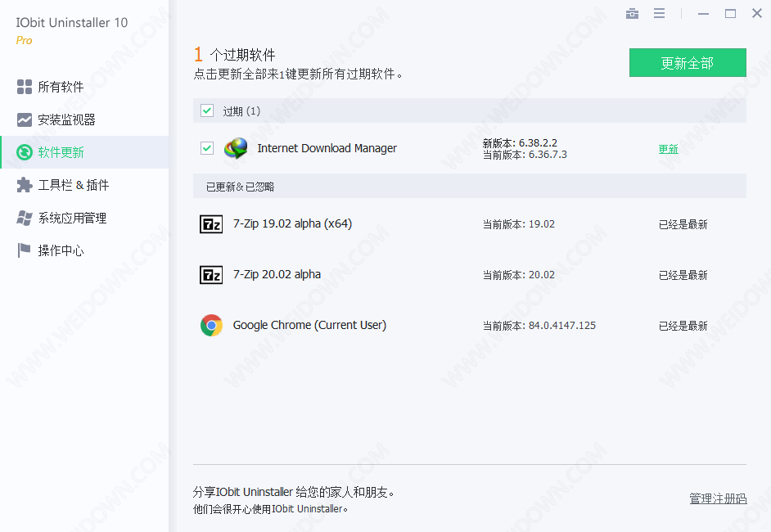Image resolution: width=771 pixels, height=532 pixels.
Task: Click the 更新 link for Internet Download Manager
Action: 668,149
